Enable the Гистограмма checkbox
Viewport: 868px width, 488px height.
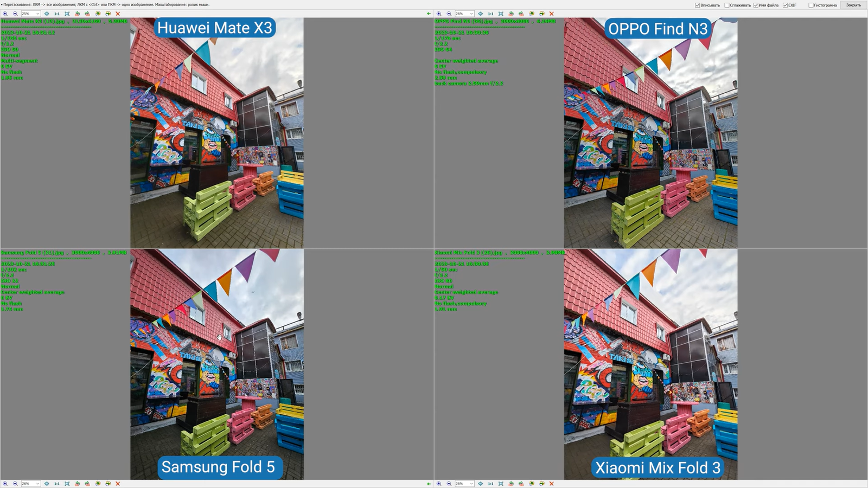[811, 5]
